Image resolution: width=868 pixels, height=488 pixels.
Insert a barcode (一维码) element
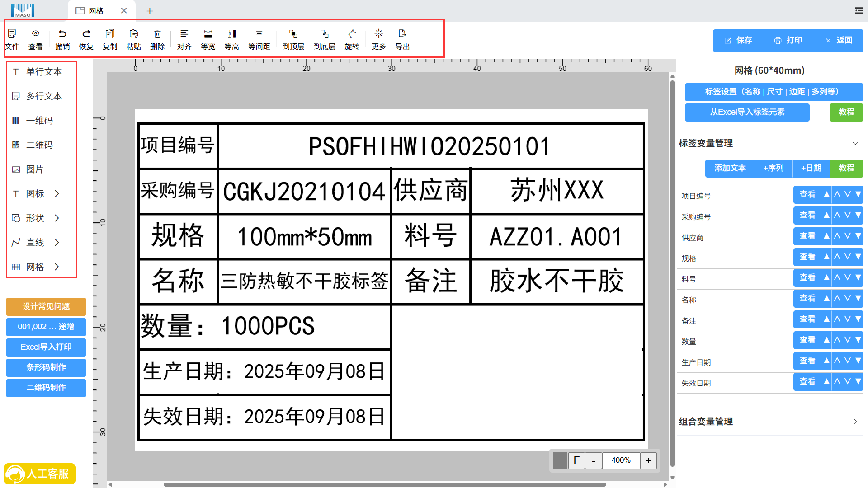click(x=39, y=121)
